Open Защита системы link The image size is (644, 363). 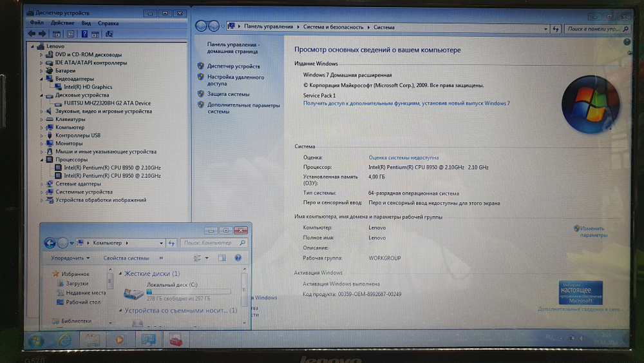228,94
